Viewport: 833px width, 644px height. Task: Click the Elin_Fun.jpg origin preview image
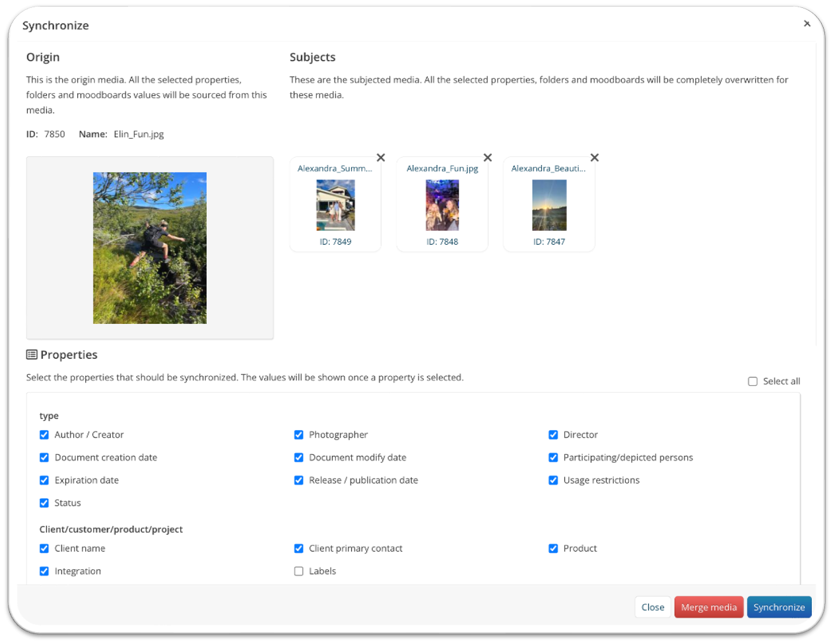click(x=150, y=248)
